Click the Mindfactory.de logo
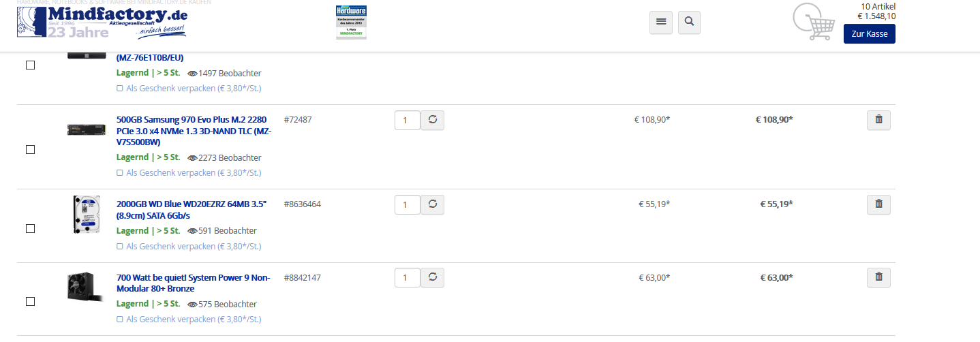Image resolution: width=980 pixels, height=342 pixels. click(x=102, y=22)
